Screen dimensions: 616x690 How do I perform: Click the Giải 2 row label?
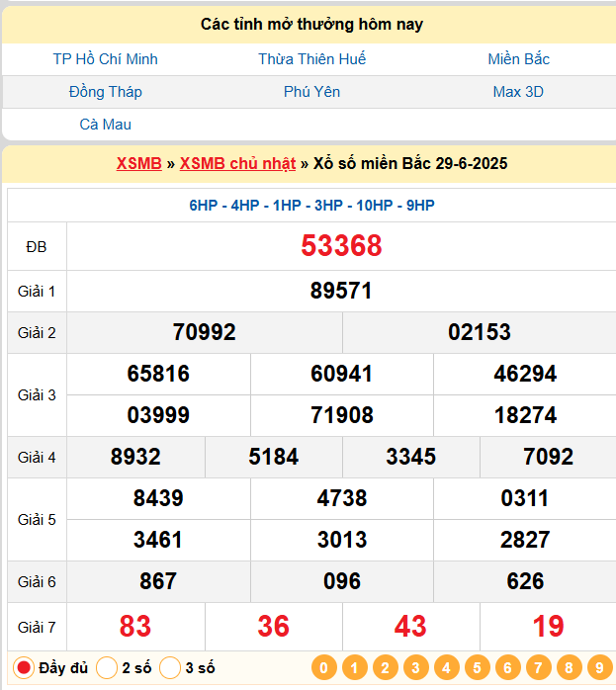coord(37,333)
